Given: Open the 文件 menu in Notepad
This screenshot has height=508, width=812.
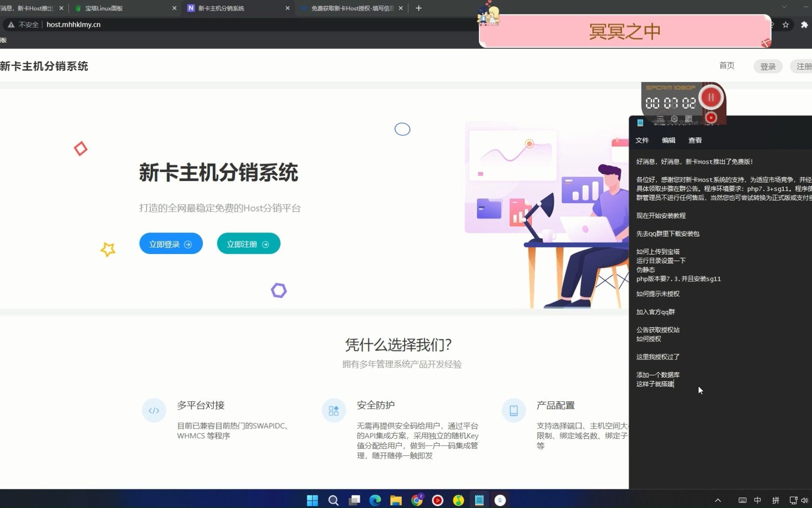Looking at the screenshot, I should pyautogui.click(x=642, y=140).
